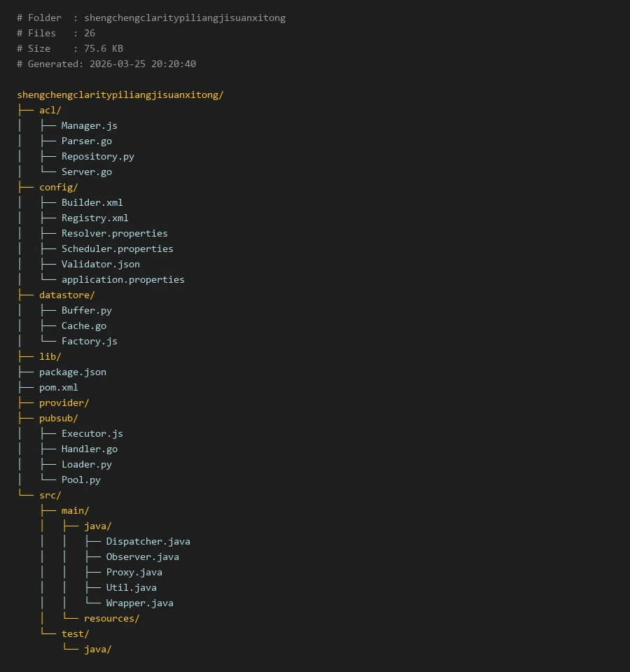630x672 pixels.
Task: Open Manager.js in acl folder
Action: [89, 126]
